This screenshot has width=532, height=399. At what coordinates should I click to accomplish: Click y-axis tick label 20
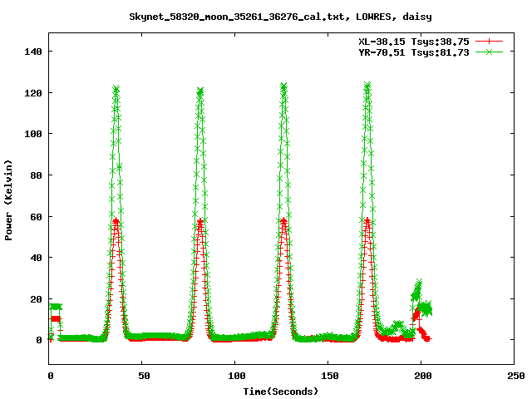pos(36,299)
